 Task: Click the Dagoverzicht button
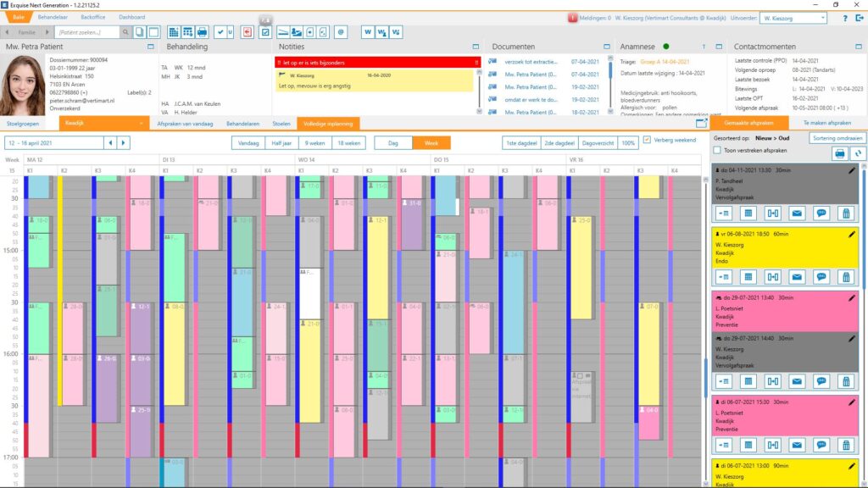(x=598, y=143)
